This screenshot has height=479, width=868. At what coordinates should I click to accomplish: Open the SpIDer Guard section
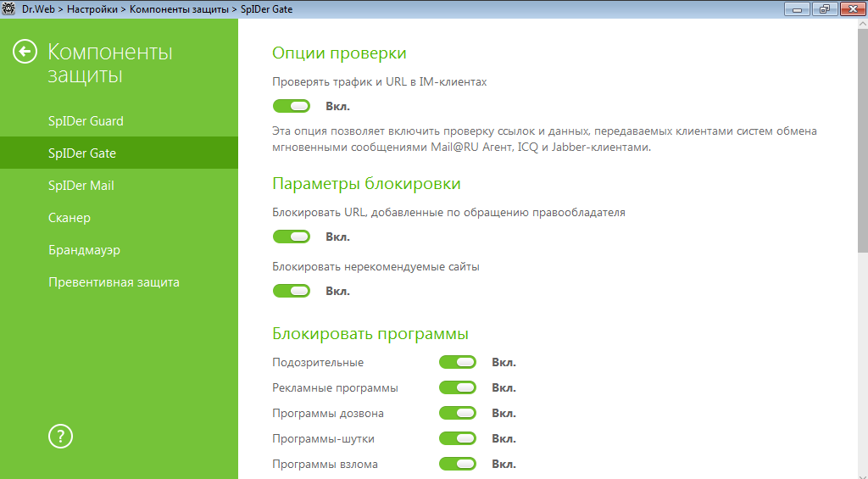point(119,120)
